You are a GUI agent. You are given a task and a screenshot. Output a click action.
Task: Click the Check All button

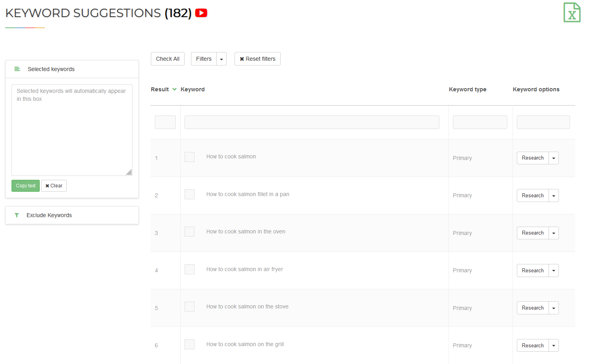click(168, 59)
